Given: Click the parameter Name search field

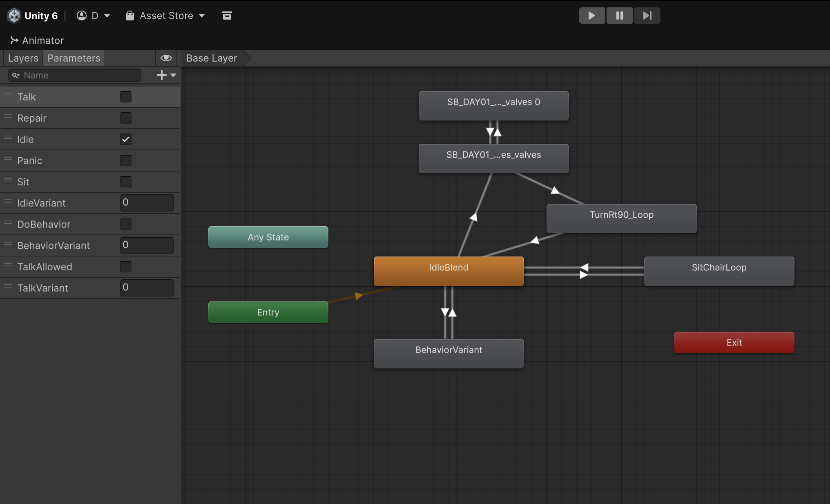Looking at the screenshot, I should click(x=75, y=75).
